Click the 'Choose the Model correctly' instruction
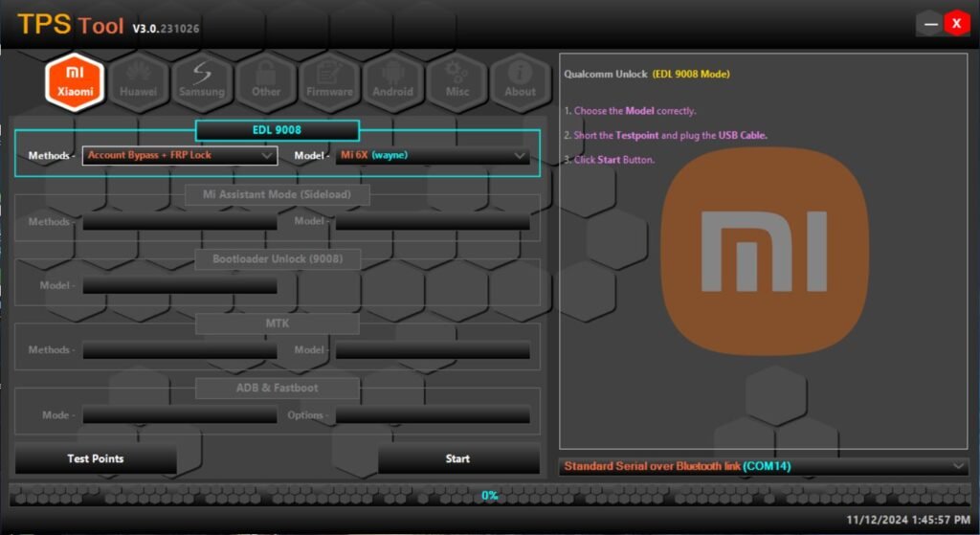980x535 pixels. click(630, 111)
